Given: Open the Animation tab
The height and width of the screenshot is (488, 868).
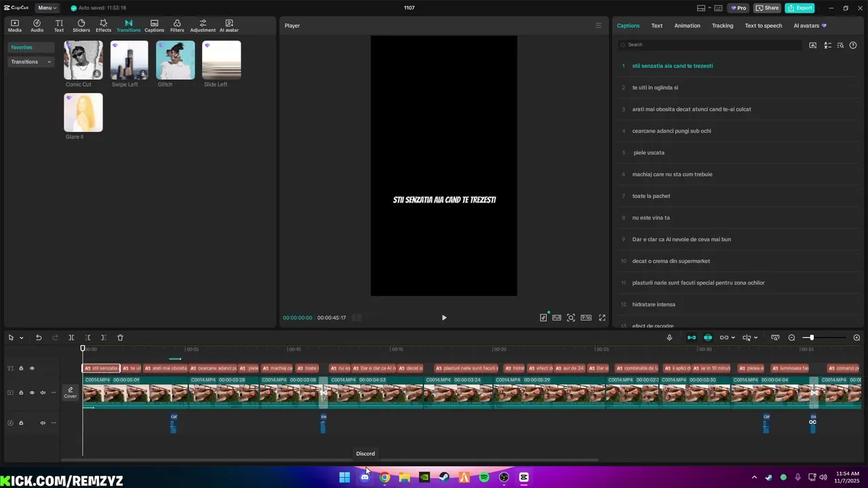Looking at the screenshot, I should (687, 26).
